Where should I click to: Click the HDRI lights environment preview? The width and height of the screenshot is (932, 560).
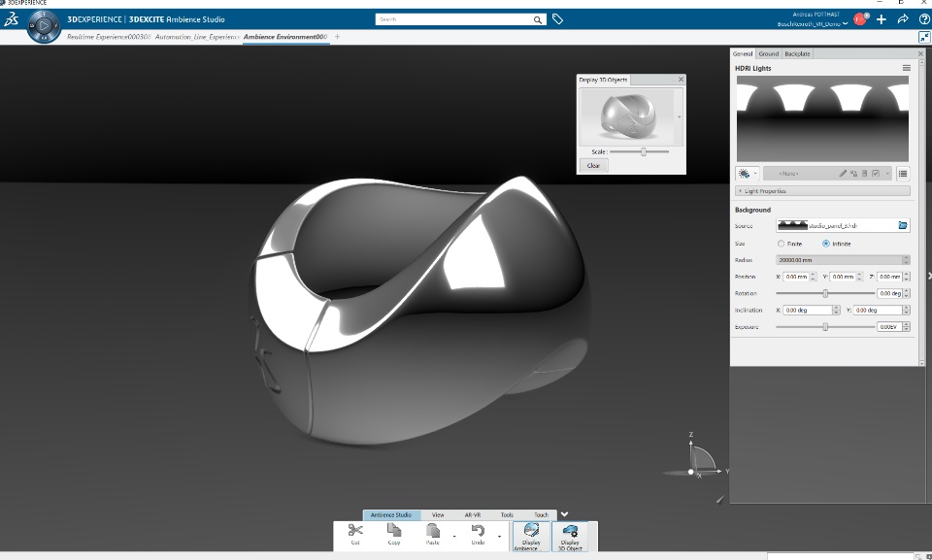(822, 119)
